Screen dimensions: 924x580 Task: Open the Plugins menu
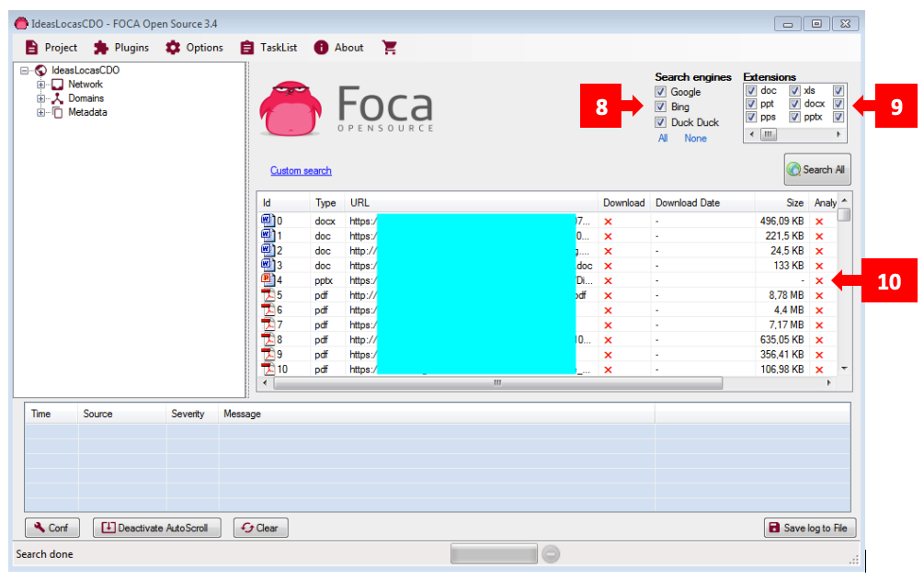pyautogui.click(x=121, y=47)
